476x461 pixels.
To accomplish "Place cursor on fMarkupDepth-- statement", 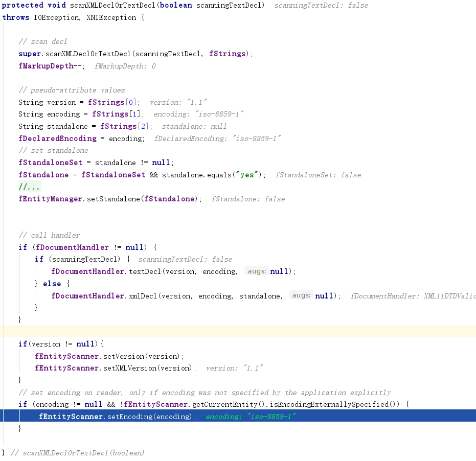I will (x=51, y=66).
